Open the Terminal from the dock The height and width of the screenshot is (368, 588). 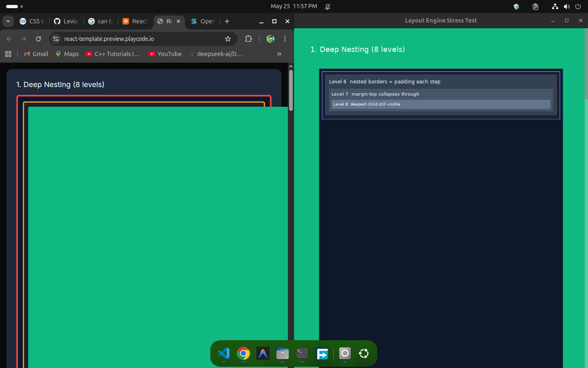pyautogui.click(x=302, y=353)
